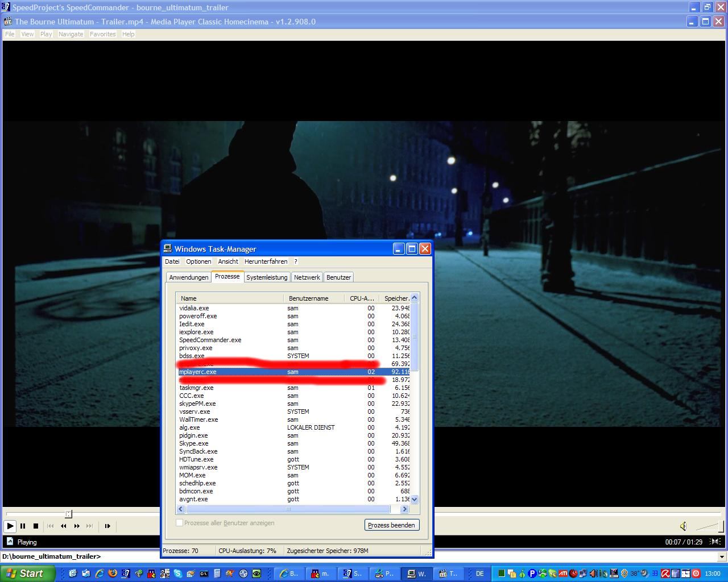728x582 pixels.
Task: Click the seek bar slider thumb
Action: (x=68, y=514)
